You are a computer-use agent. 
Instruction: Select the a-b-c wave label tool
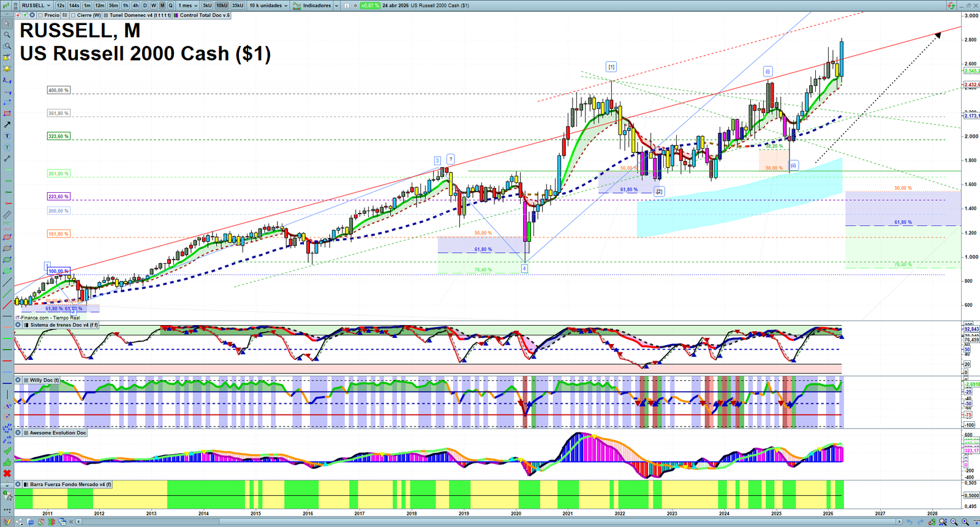tap(7, 439)
